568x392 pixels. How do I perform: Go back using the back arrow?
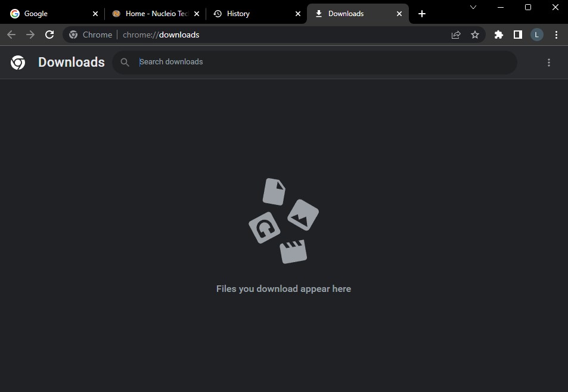click(11, 35)
